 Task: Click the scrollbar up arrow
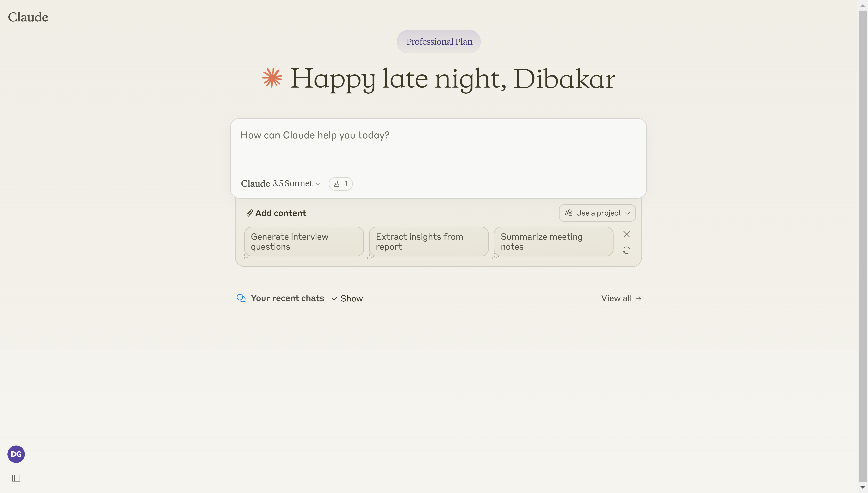click(863, 5)
